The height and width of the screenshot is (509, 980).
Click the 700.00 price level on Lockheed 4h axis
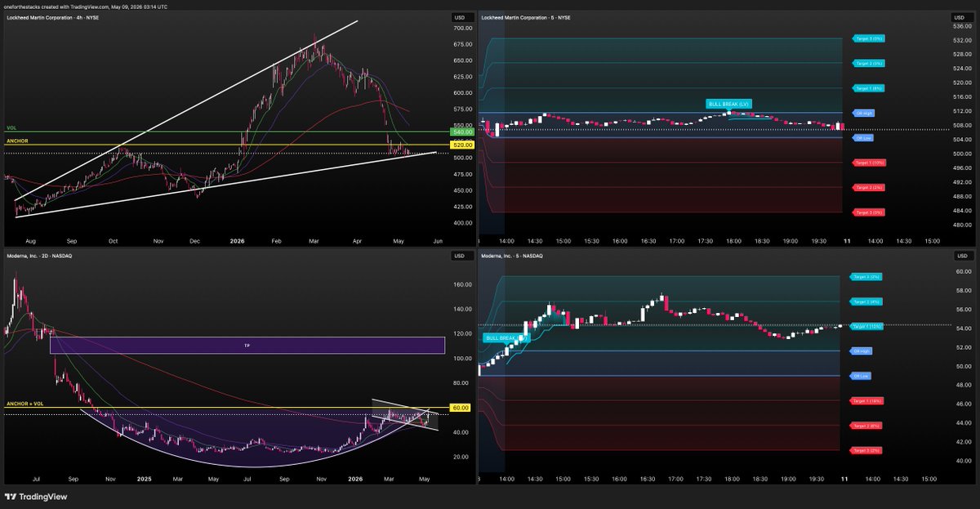461,29
